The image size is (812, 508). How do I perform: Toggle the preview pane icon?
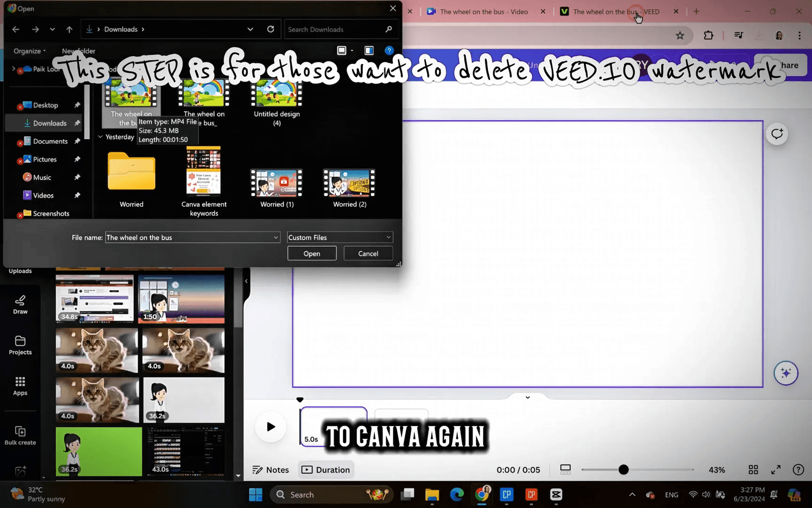click(369, 50)
